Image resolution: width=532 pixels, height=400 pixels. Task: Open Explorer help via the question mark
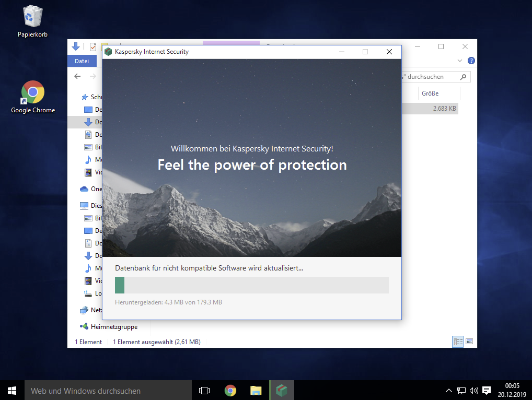pos(471,61)
